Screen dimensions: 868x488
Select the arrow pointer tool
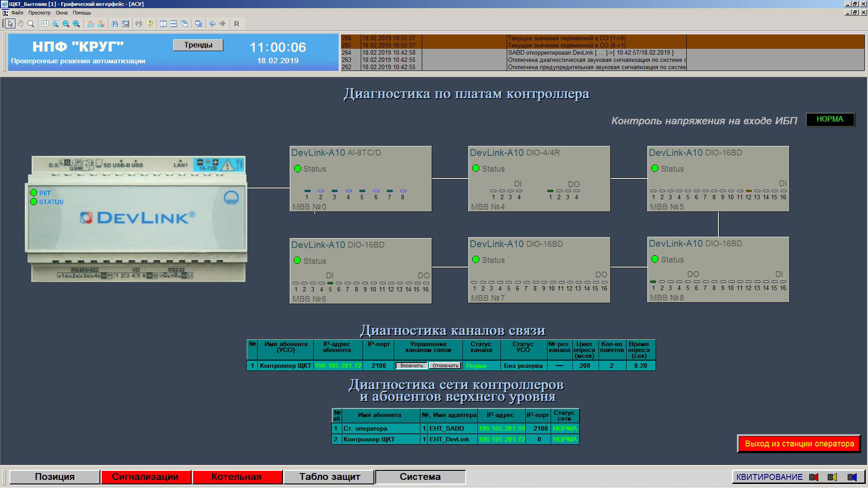[10, 23]
